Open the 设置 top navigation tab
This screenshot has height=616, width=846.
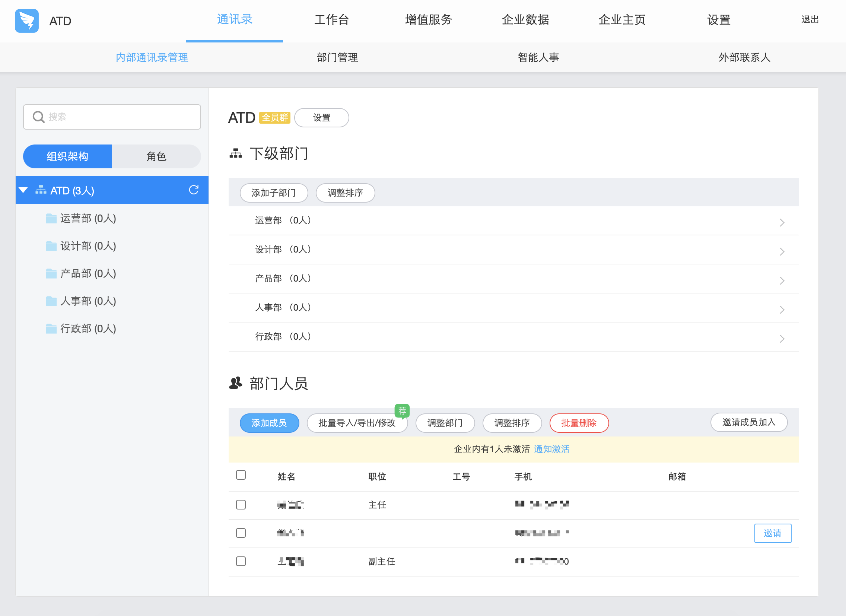point(719,19)
